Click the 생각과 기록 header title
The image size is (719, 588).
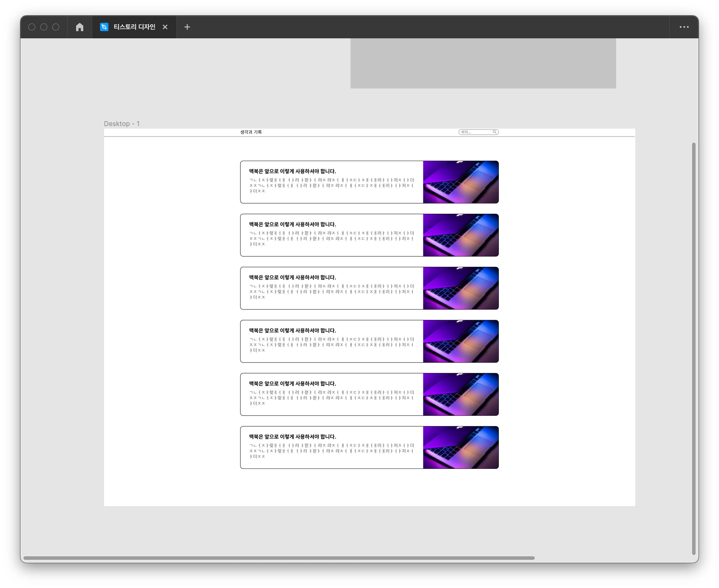pyautogui.click(x=251, y=132)
